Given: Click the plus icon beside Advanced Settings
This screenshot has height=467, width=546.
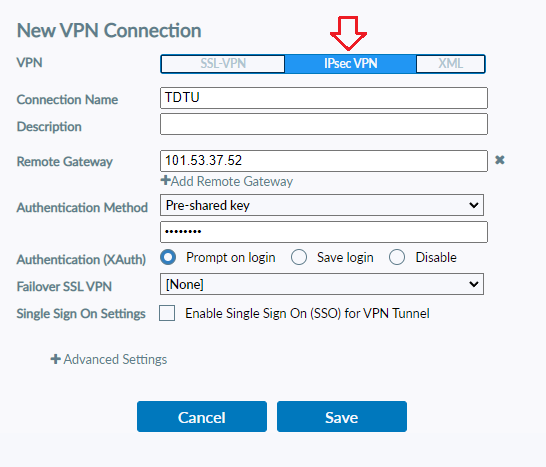Looking at the screenshot, I should 56,359.
